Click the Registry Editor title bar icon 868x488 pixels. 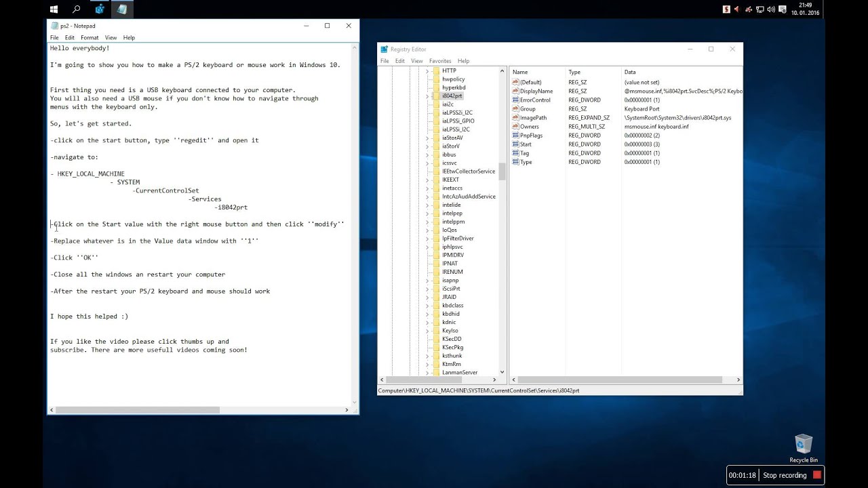pos(384,49)
